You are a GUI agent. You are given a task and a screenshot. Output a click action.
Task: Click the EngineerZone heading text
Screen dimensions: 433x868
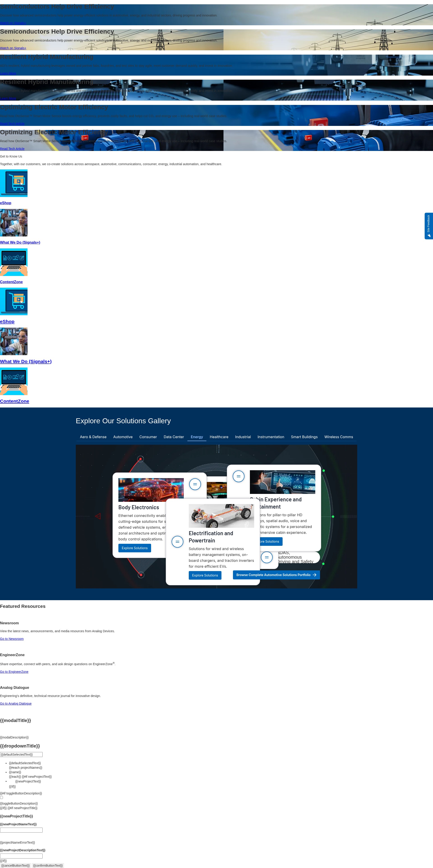tap(12, 655)
